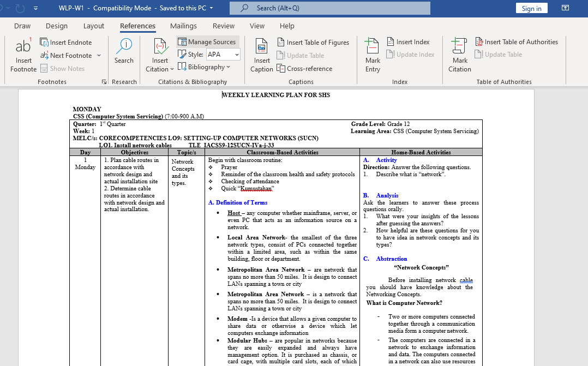Click Insert Table of Authorities

pyautogui.click(x=517, y=41)
